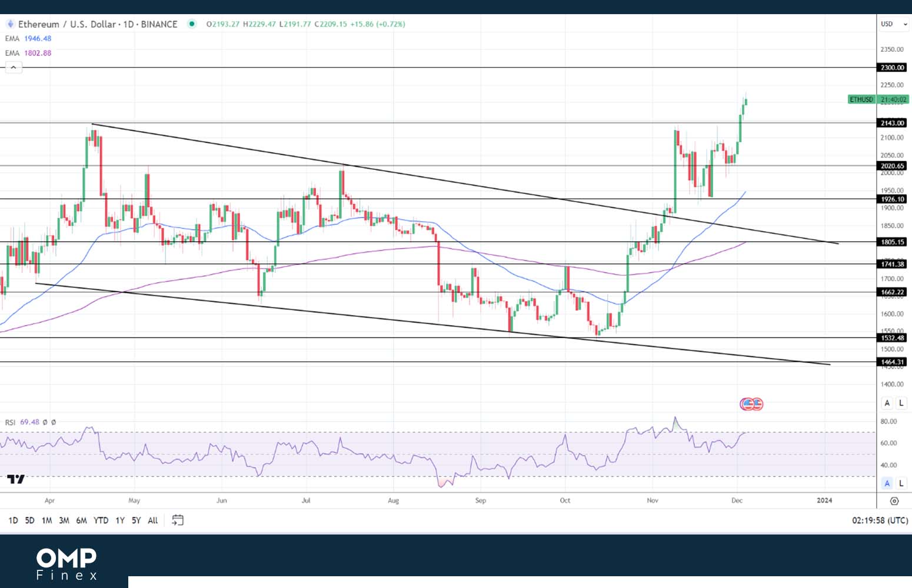Toggle auto scale A on the price pane
The width and height of the screenshot is (912, 588).
(887, 403)
